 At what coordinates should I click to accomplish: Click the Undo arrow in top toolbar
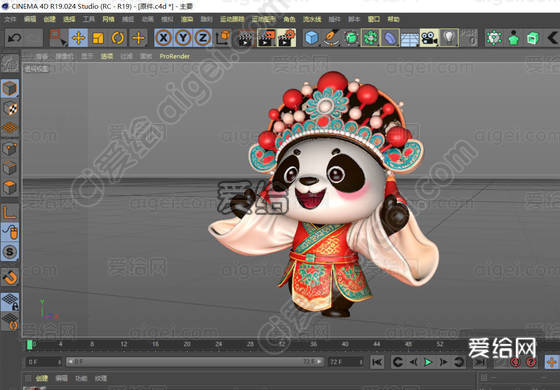click(15, 38)
